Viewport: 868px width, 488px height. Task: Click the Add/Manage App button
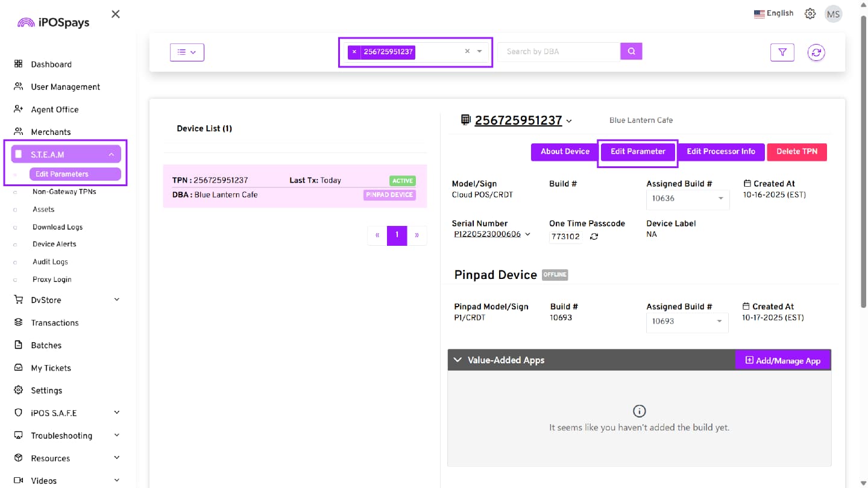pos(782,360)
